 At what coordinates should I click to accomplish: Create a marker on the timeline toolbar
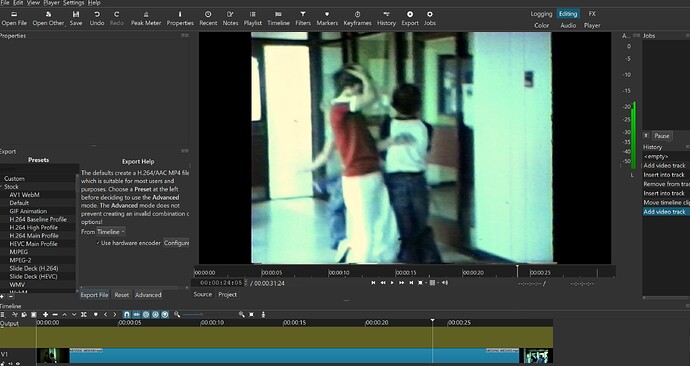pos(95,315)
